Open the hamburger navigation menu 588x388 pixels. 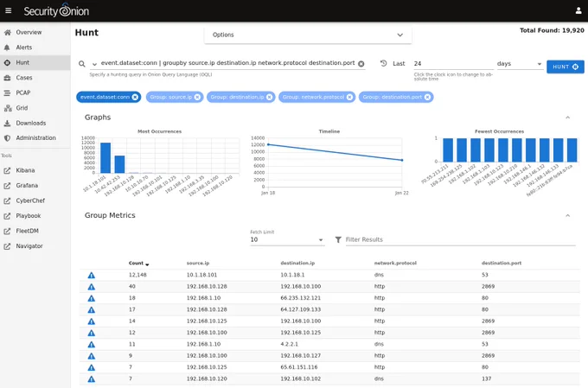pyautogui.click(x=9, y=10)
